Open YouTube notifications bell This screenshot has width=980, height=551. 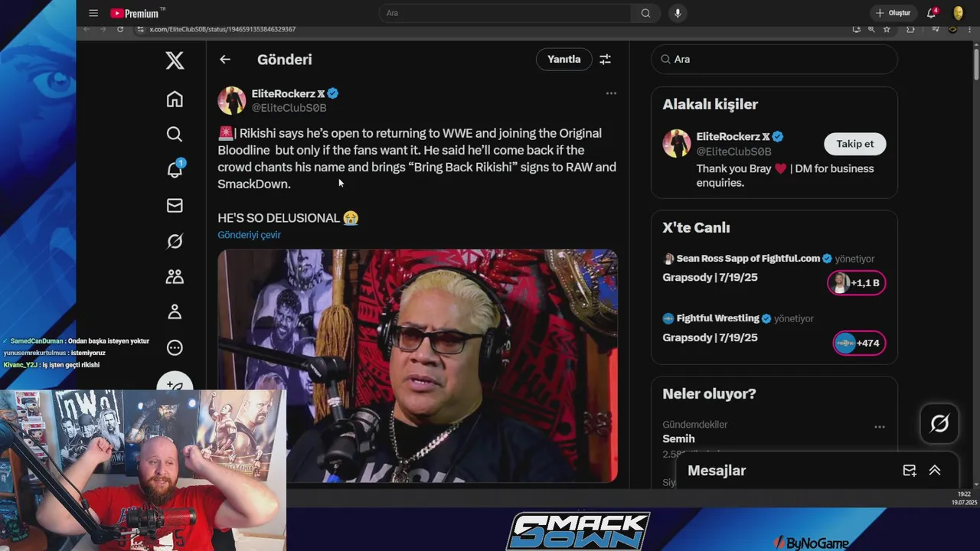pyautogui.click(x=932, y=13)
